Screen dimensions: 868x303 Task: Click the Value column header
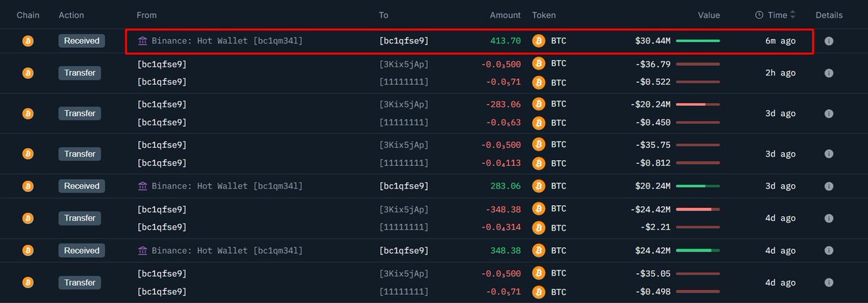pos(709,15)
